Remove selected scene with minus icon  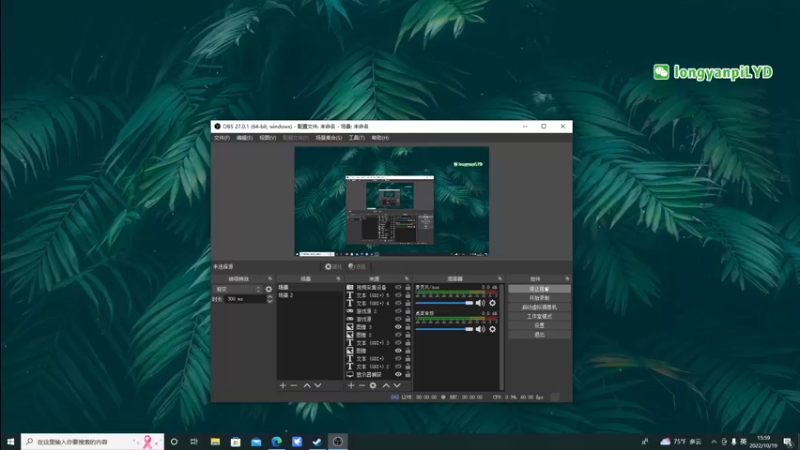pyautogui.click(x=294, y=386)
